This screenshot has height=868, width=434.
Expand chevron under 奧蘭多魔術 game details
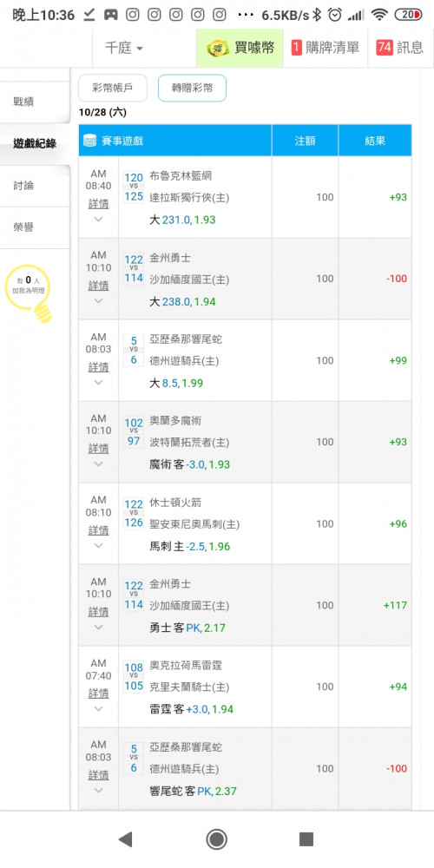(x=99, y=464)
